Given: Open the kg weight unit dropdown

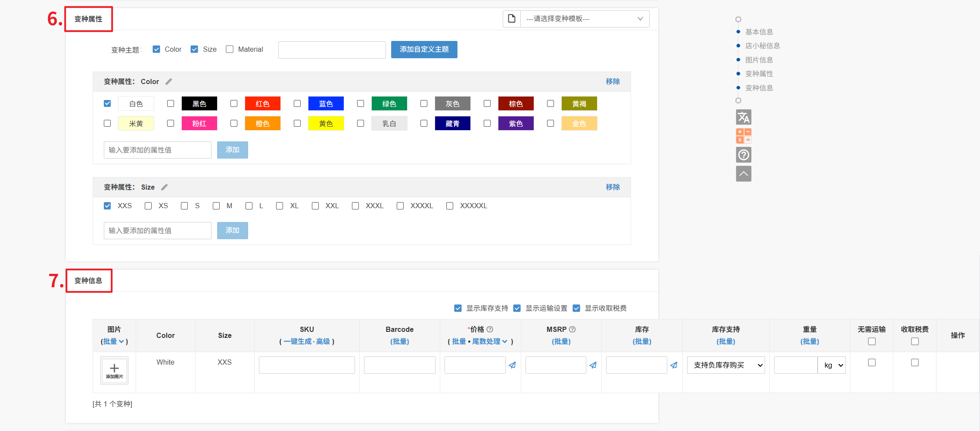Looking at the screenshot, I should (832, 365).
